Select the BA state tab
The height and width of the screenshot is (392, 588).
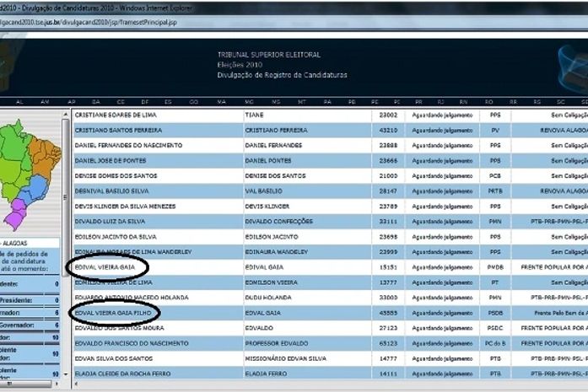(x=95, y=101)
